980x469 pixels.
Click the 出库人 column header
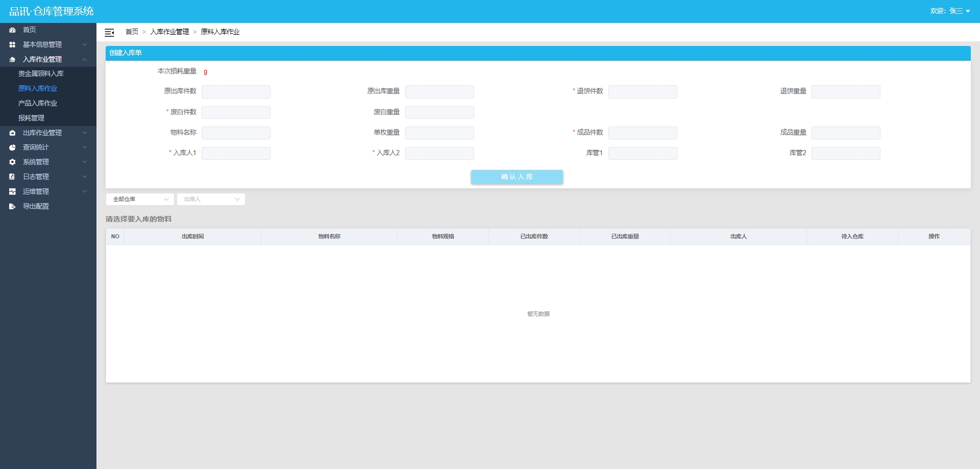(x=739, y=237)
